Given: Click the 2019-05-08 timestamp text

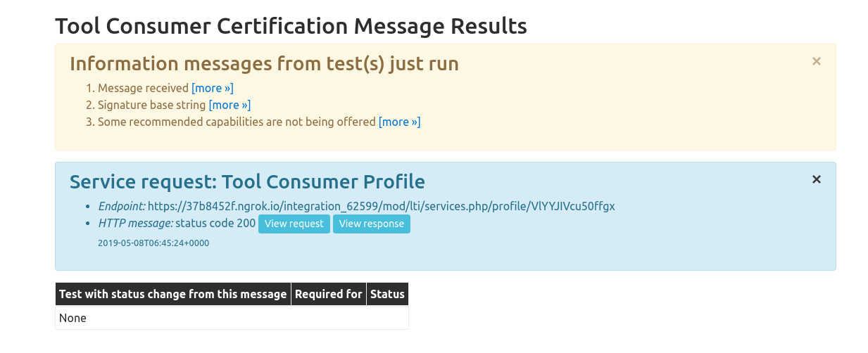Looking at the screenshot, I should coord(153,243).
